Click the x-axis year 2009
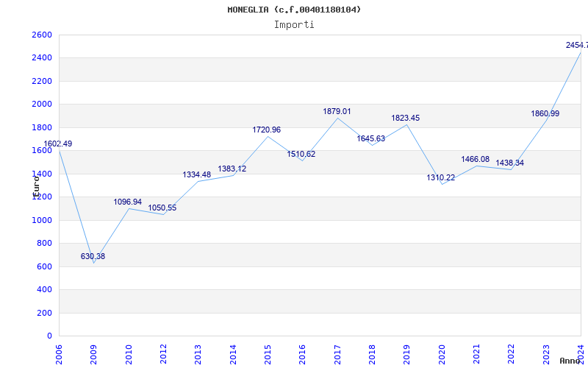Viewport: 588px width, 368px height. pos(93,354)
